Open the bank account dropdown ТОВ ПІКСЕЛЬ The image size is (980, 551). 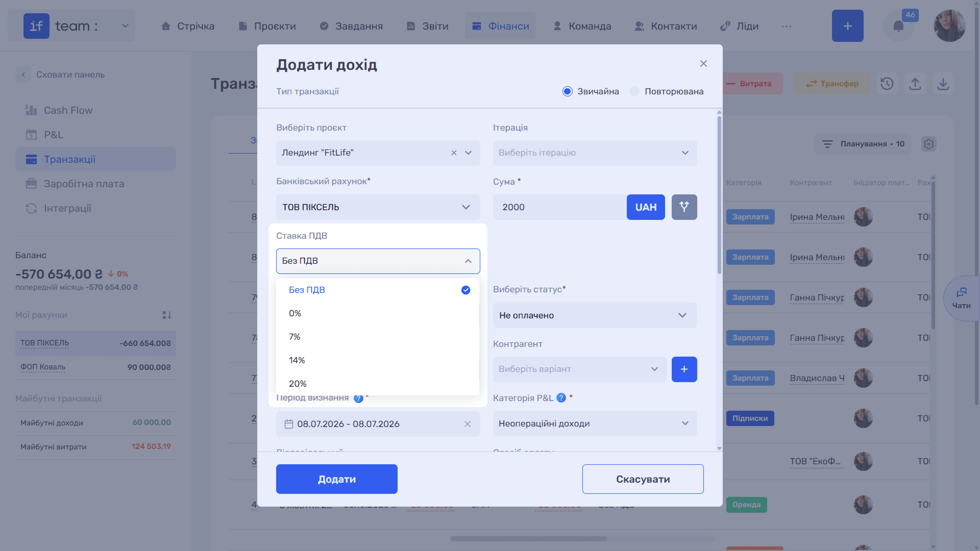[x=378, y=207]
